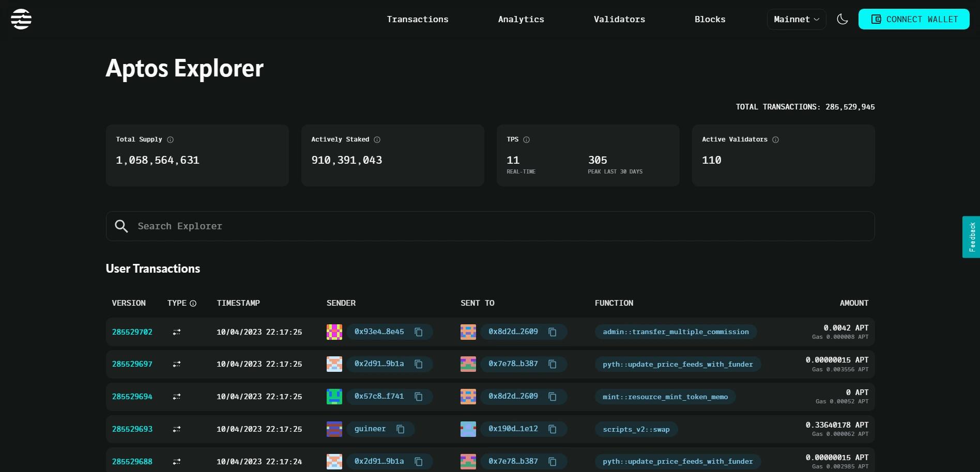Click green sender avatar for 0x57c8...f741
The image size is (980, 472).
coord(334,397)
